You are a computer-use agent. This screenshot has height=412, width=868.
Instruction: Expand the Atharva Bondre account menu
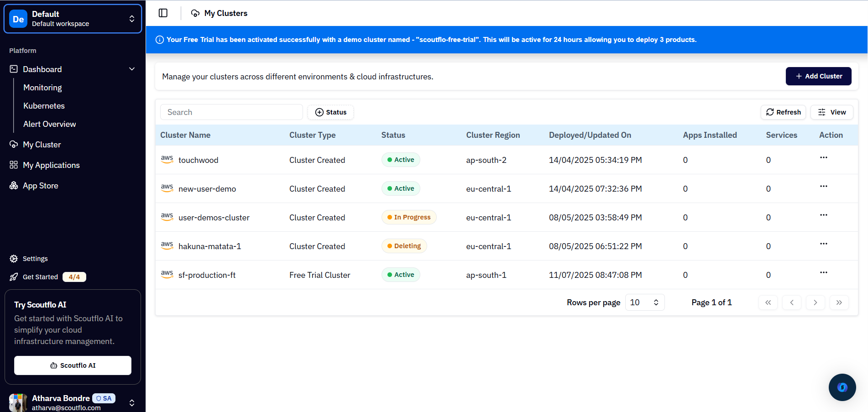131,402
